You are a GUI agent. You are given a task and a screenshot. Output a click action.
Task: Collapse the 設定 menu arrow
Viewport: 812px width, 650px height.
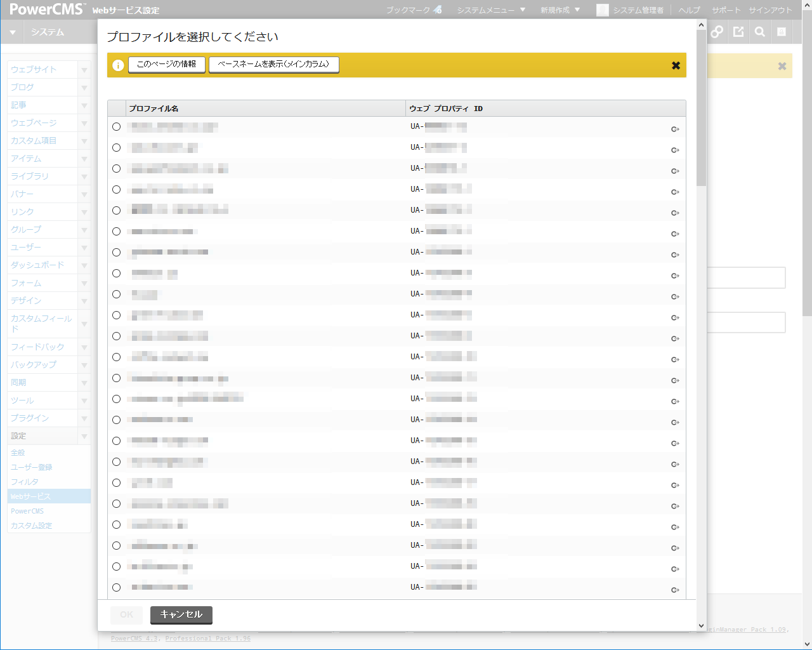click(84, 436)
